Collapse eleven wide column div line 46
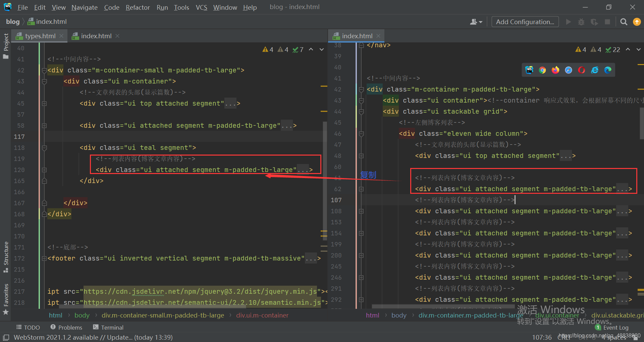The width and height of the screenshot is (644, 342). tap(361, 134)
